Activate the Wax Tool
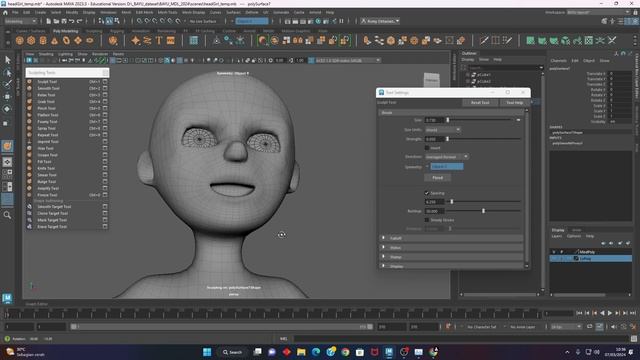 45,148
